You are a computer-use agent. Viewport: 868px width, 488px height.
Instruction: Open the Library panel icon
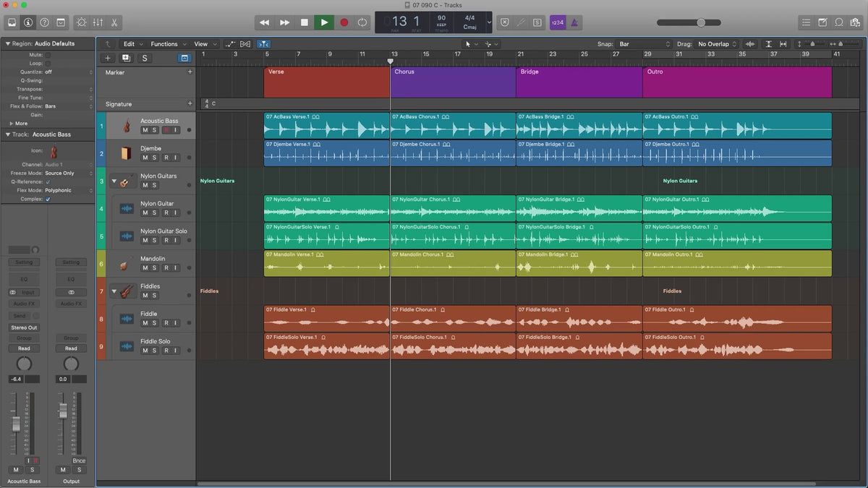click(x=12, y=22)
